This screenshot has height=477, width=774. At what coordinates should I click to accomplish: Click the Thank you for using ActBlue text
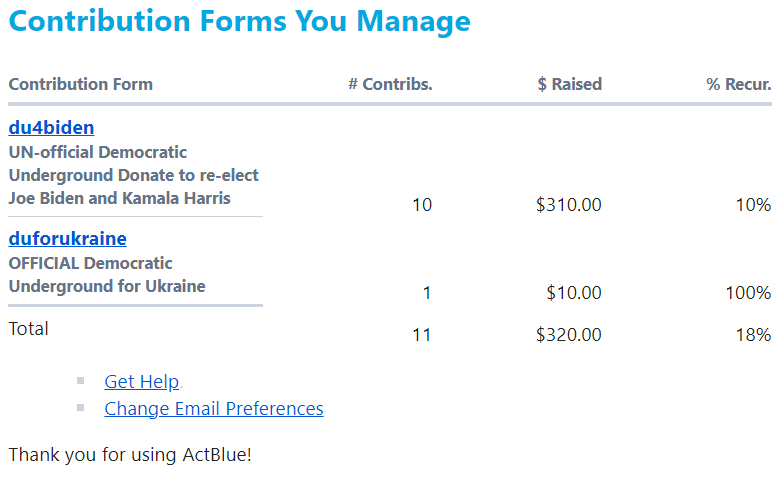coord(130,455)
